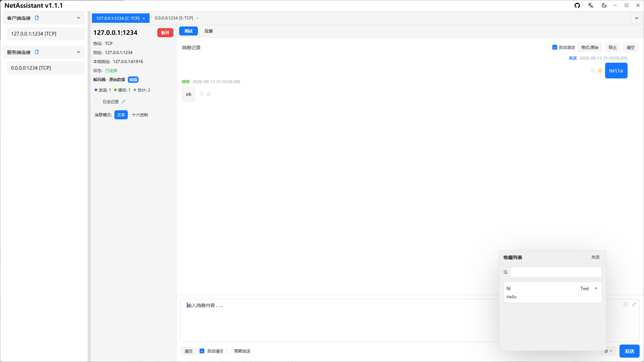Screen dimensions: 644x362
Task: Select 十六进制 message mode
Action: point(140,115)
